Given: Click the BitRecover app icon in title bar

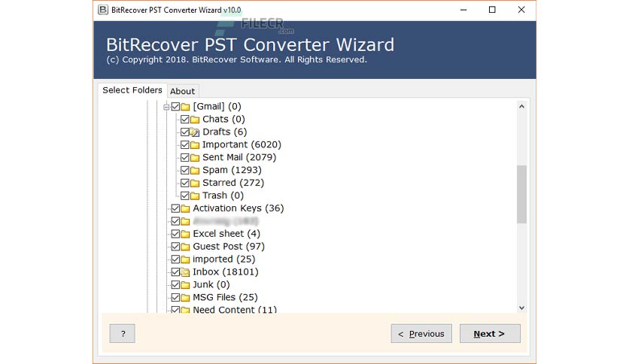Looking at the screenshot, I should (103, 10).
